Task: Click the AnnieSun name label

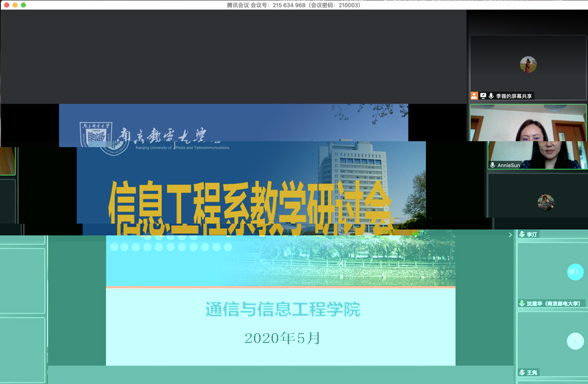Action: [509, 165]
